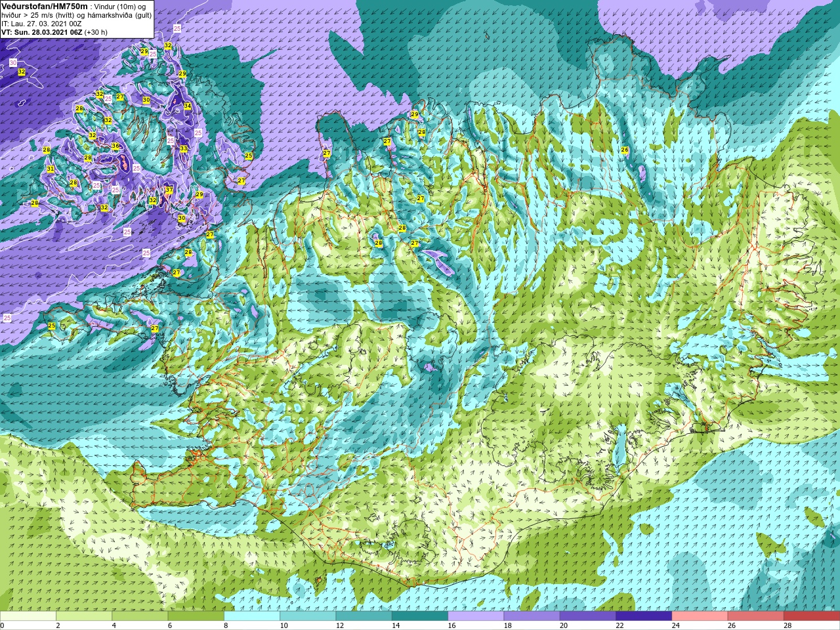Screen dimensions: 840x630
Task: Click the 18–20 m/s medium purple legend swatch
Action: point(532,616)
